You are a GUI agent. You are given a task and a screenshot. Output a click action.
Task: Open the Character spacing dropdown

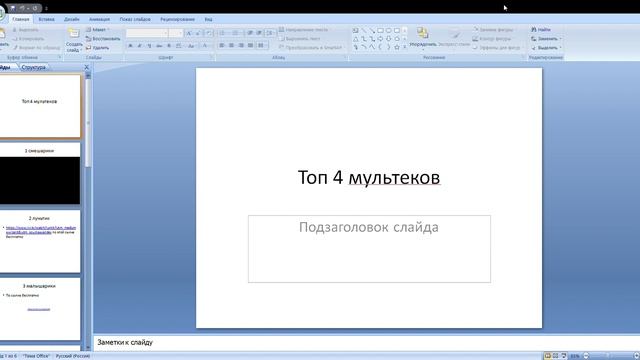tap(179, 46)
